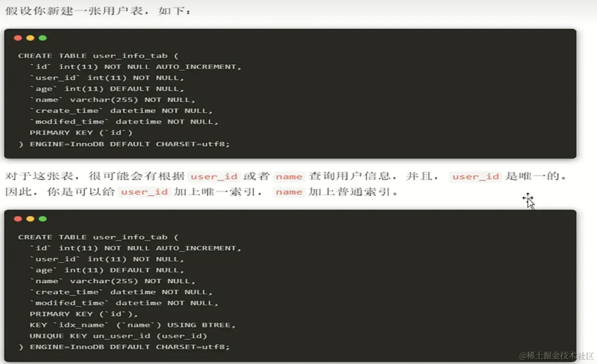Click the user_id tag before 或者
The width and height of the screenshot is (597, 364).
214,176
